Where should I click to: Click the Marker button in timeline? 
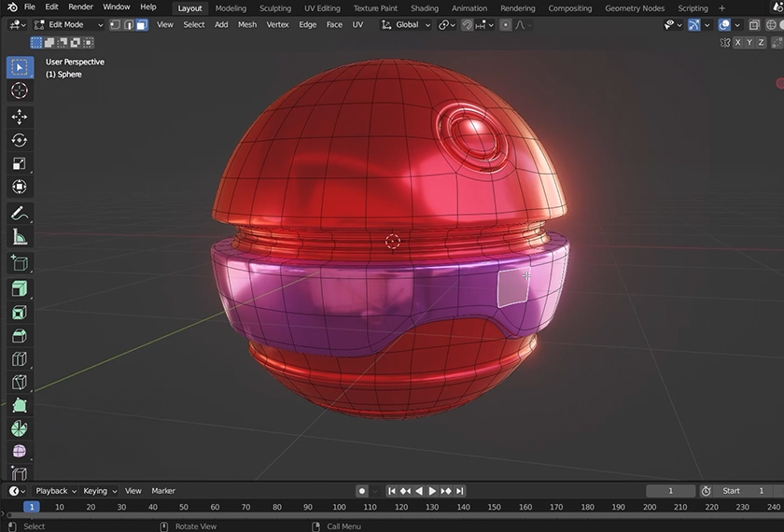(163, 491)
